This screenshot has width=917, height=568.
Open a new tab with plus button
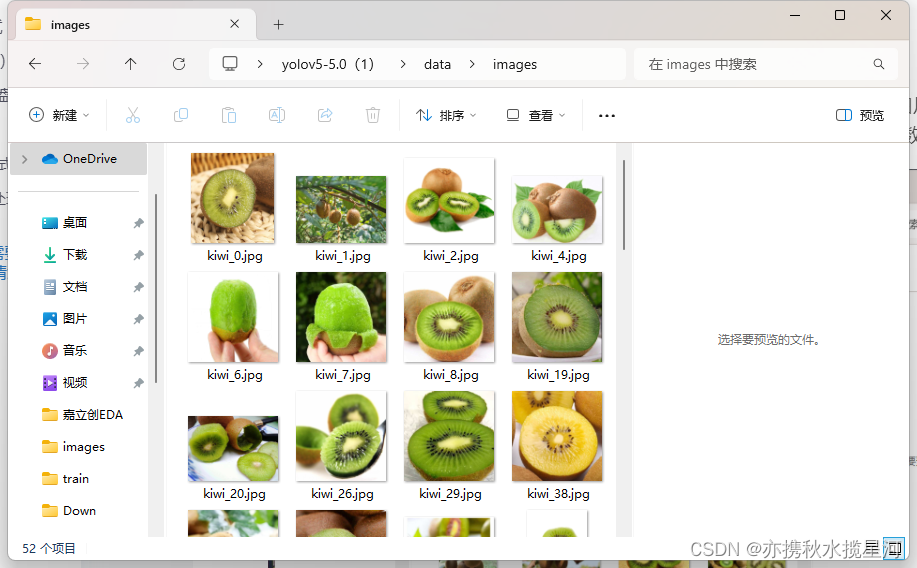(278, 25)
